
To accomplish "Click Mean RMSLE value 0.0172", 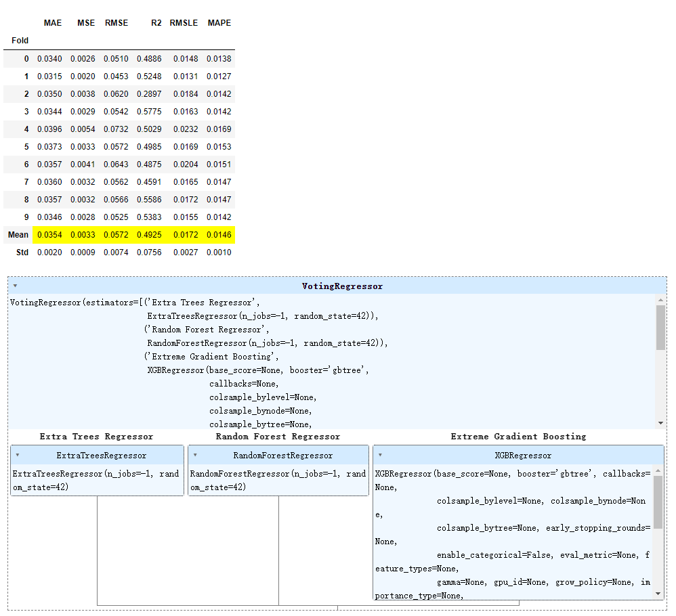I will click(186, 235).
